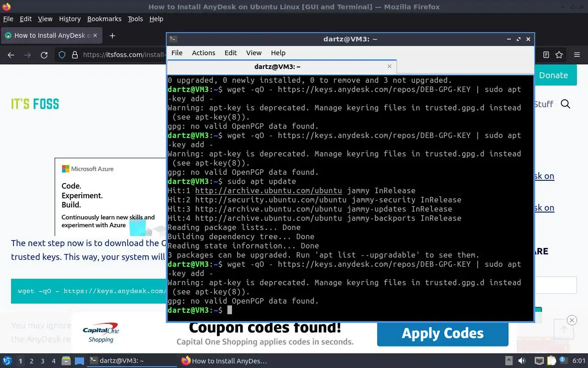Click the wget command code block on webpage
This screenshot has height=368, width=588.
click(89, 291)
